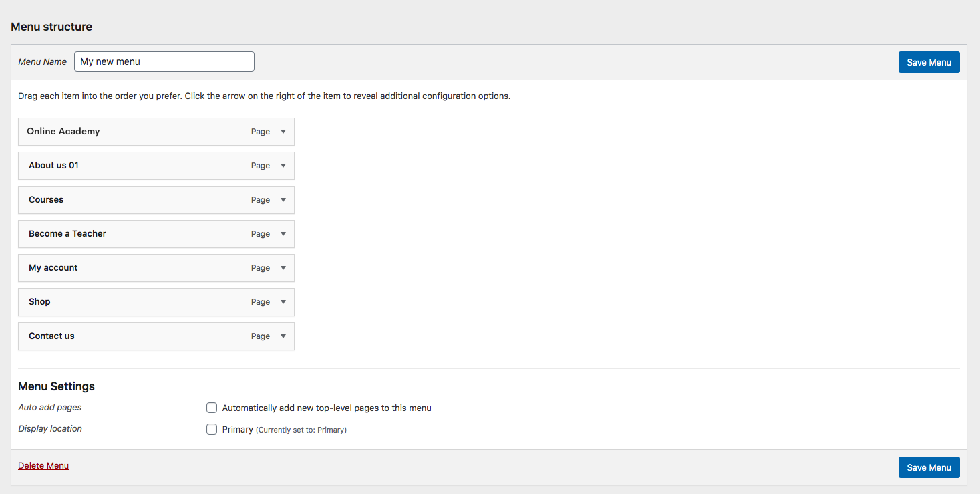Enable automatically add new top-level pages
This screenshot has height=494, width=980.
pyautogui.click(x=212, y=408)
